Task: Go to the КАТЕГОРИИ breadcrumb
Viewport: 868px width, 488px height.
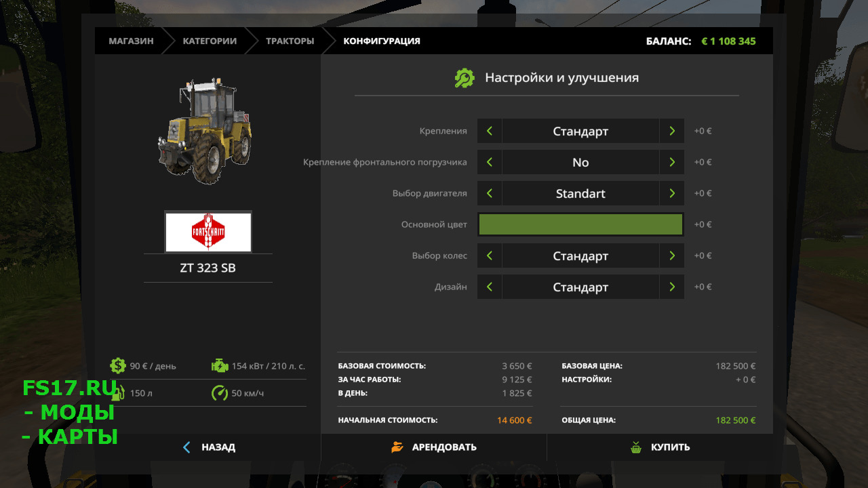Action: coord(210,41)
